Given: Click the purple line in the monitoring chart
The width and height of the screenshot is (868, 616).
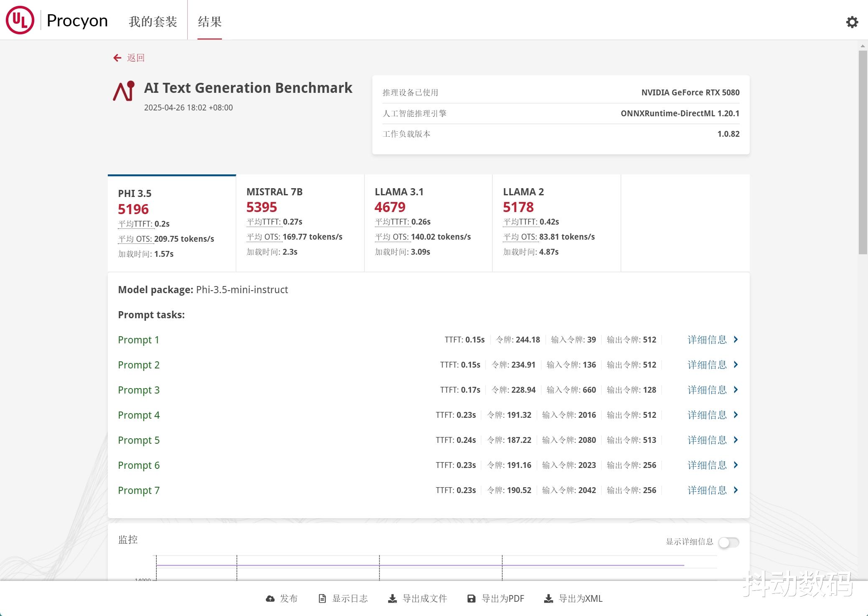Looking at the screenshot, I should click(420, 565).
